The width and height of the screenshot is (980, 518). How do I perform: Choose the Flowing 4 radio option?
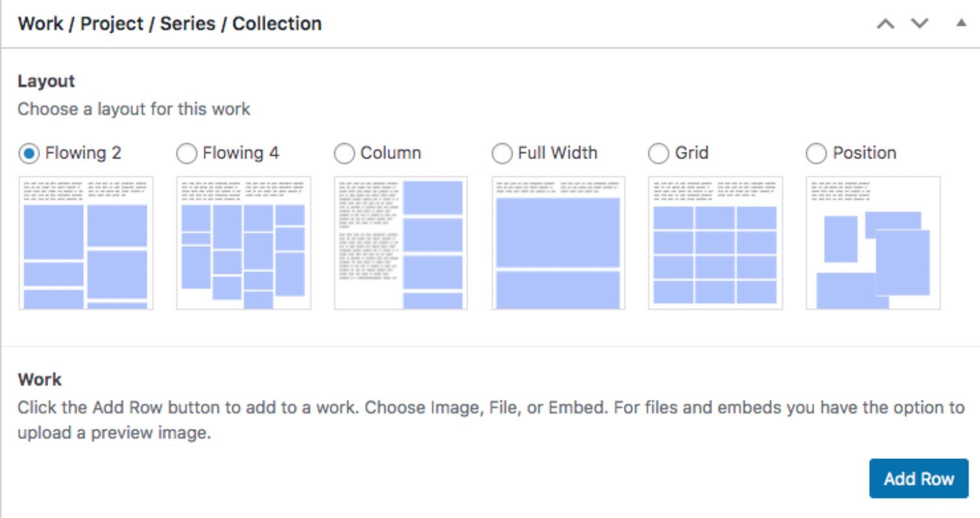(x=187, y=154)
